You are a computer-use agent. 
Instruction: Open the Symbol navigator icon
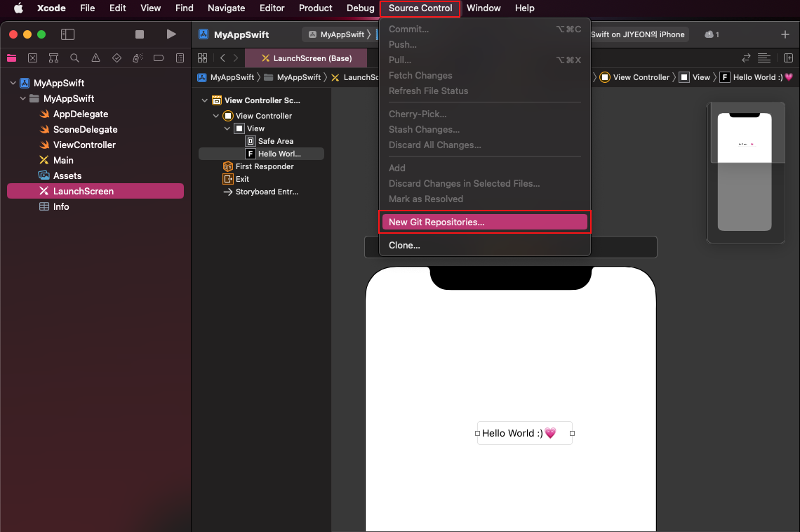53,58
